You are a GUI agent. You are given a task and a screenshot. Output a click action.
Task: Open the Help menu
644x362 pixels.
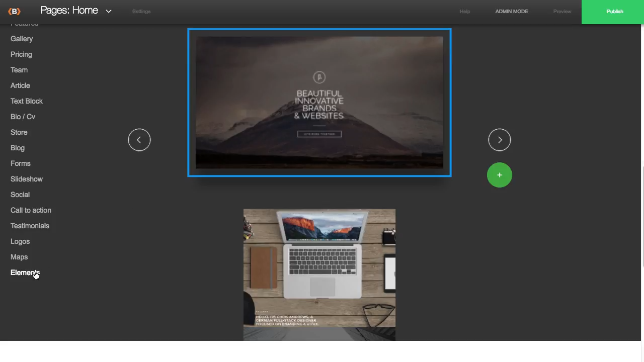[465, 12]
